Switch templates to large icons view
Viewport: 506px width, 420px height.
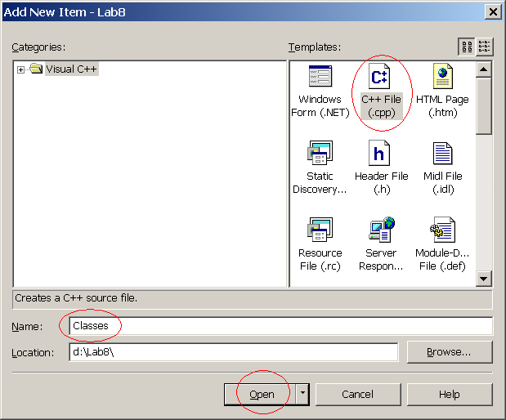467,47
